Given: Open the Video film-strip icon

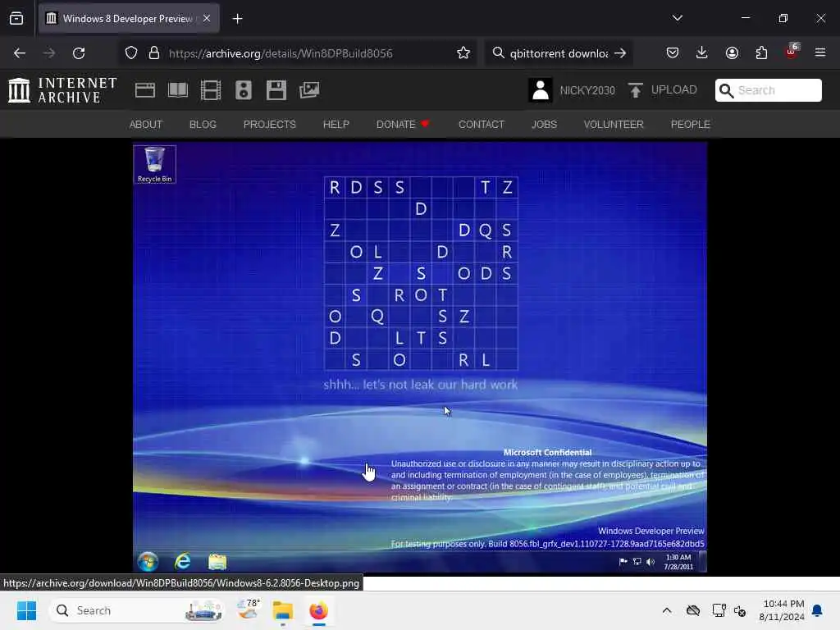Looking at the screenshot, I should point(211,90).
